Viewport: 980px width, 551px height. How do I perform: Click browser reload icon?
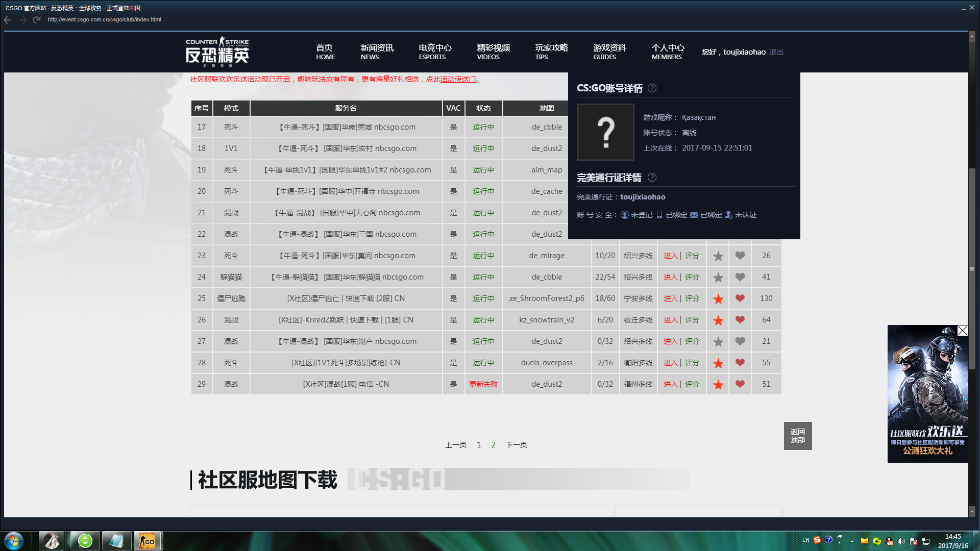click(x=36, y=20)
